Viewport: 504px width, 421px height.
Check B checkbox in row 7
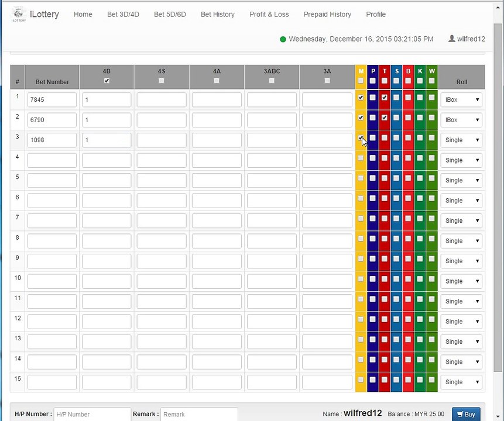click(x=408, y=218)
